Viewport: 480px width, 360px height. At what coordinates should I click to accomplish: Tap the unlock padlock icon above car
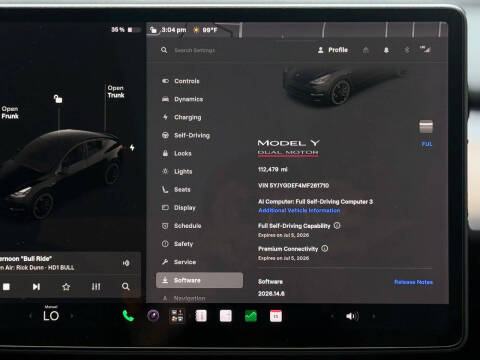(x=58, y=99)
